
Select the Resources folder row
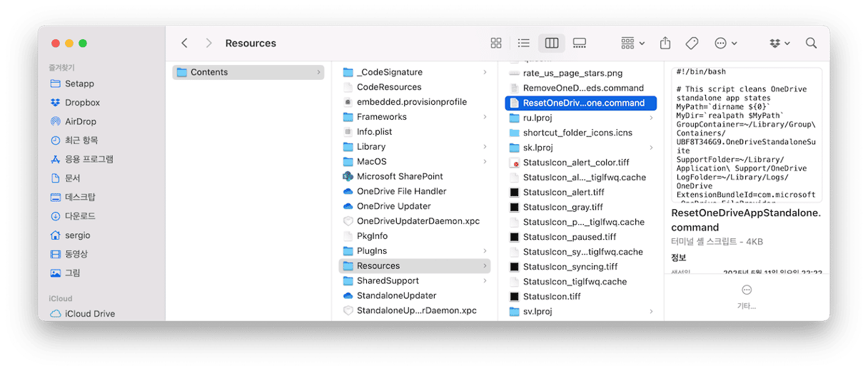(x=414, y=266)
